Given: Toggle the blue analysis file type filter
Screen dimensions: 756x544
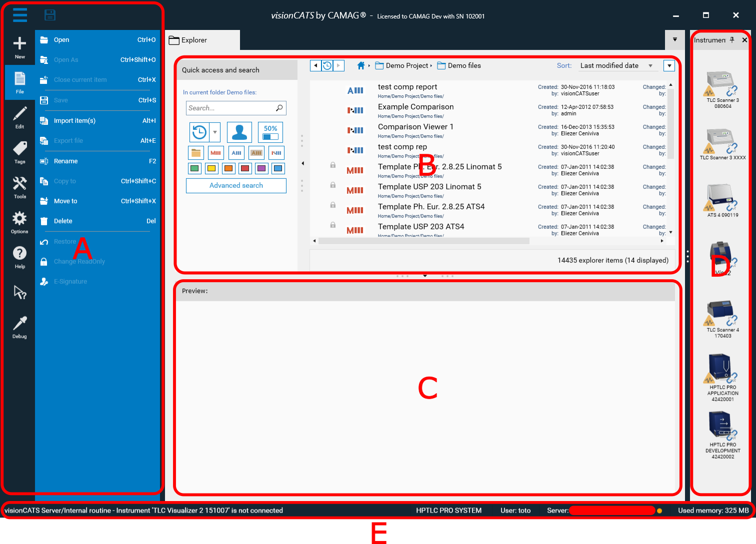Looking at the screenshot, I should [x=236, y=153].
